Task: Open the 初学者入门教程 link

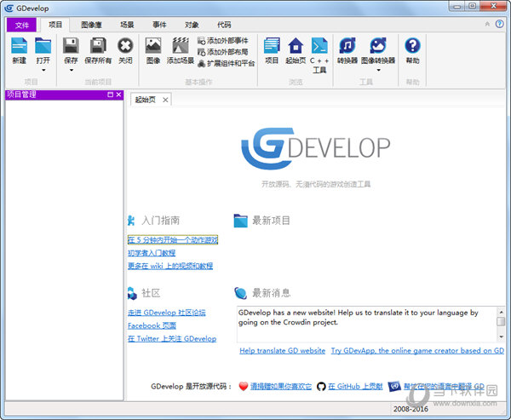Action: click(x=152, y=253)
